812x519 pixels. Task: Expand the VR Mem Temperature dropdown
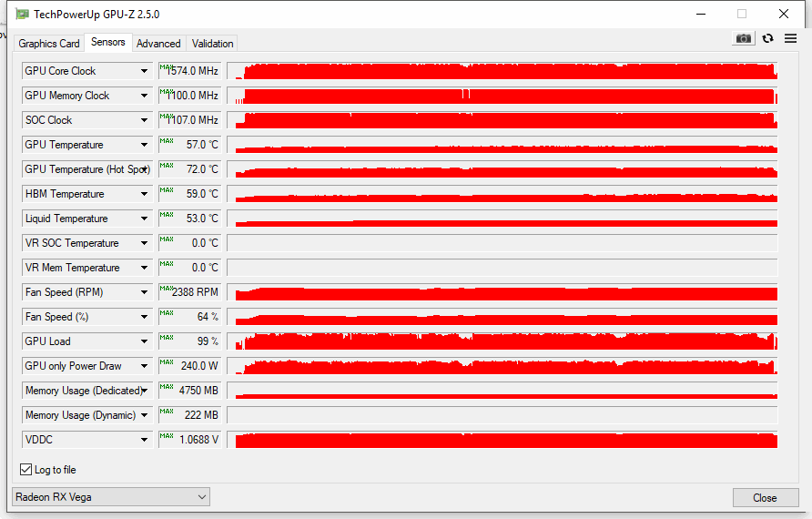(144, 268)
